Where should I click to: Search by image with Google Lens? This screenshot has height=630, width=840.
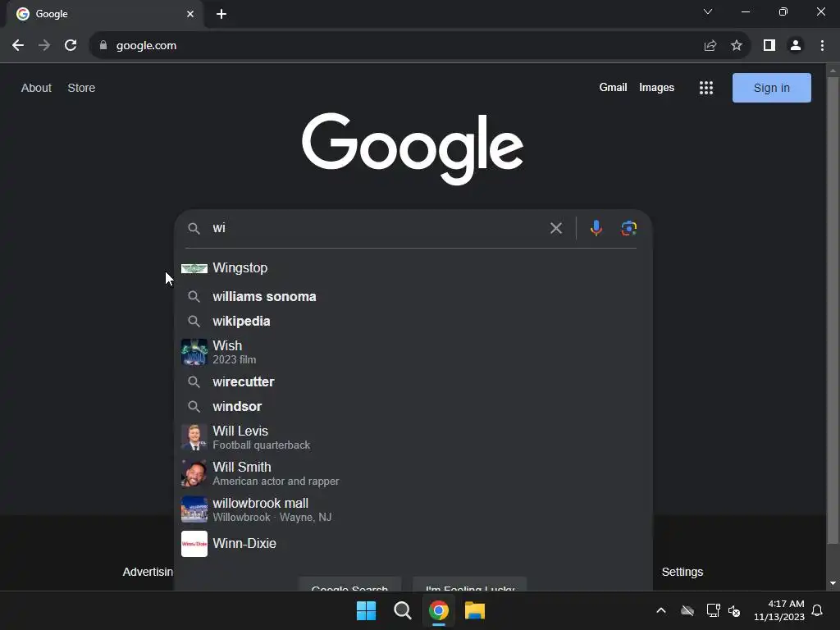pyautogui.click(x=629, y=228)
